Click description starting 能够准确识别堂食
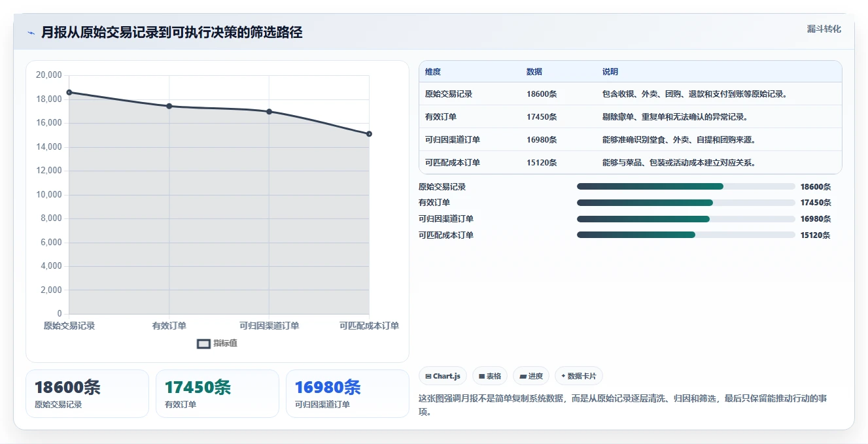 click(679, 140)
